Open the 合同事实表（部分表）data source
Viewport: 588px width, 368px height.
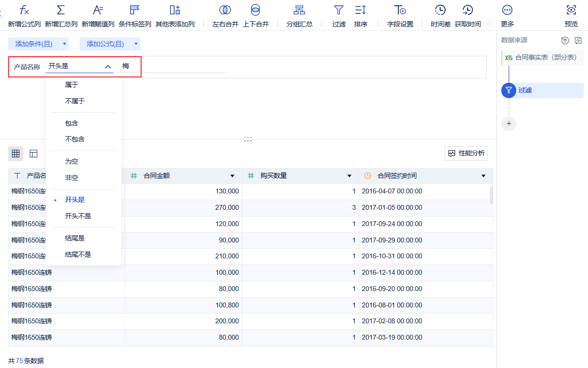(542, 57)
